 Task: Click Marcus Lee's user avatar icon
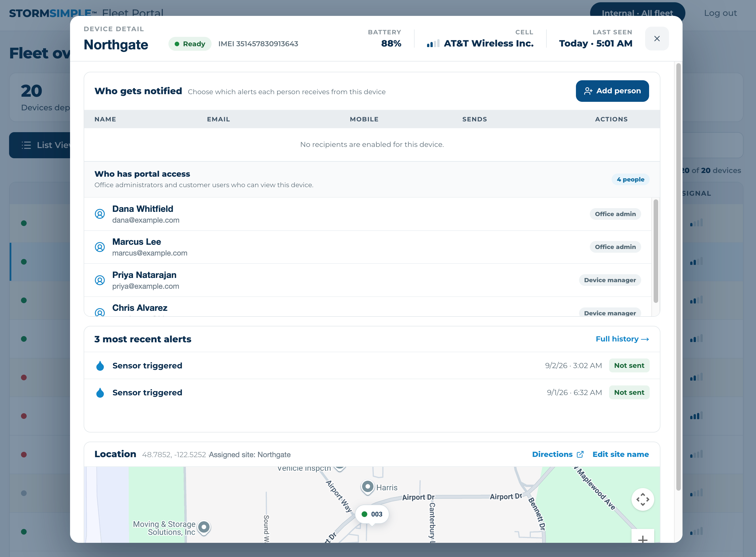click(100, 247)
